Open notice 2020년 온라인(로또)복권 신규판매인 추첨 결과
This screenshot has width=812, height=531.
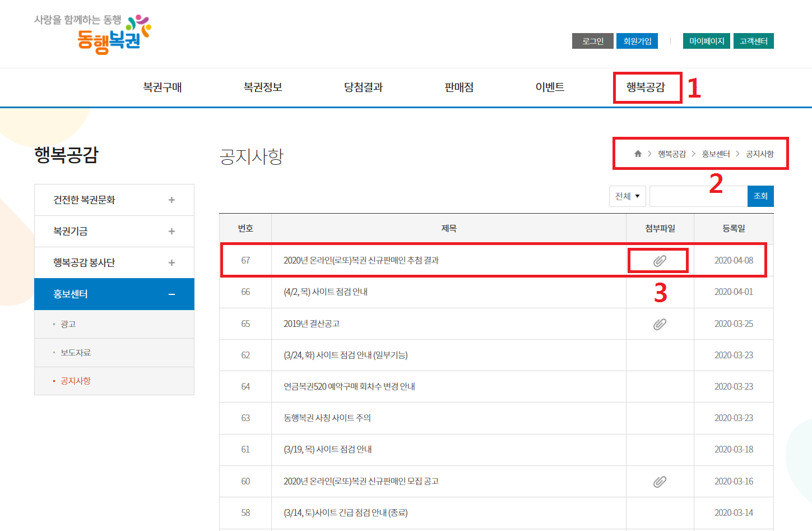point(361,260)
